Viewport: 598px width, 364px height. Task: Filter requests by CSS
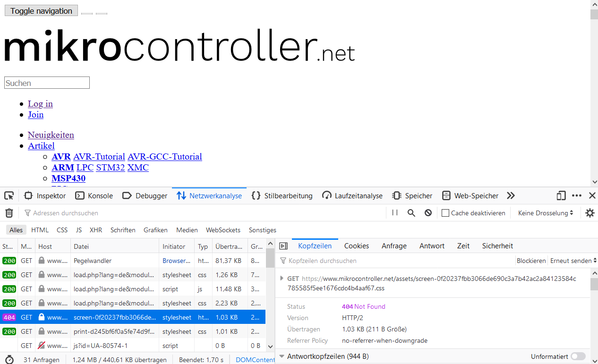[x=62, y=230]
